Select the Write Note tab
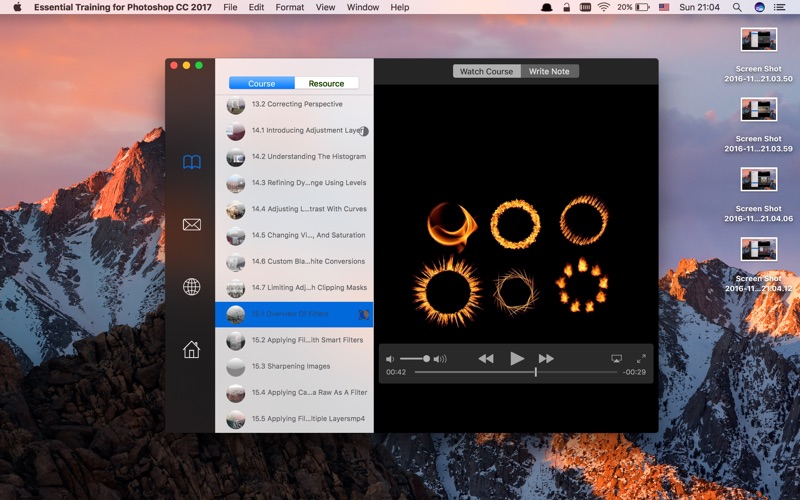The height and width of the screenshot is (500, 800). click(549, 71)
